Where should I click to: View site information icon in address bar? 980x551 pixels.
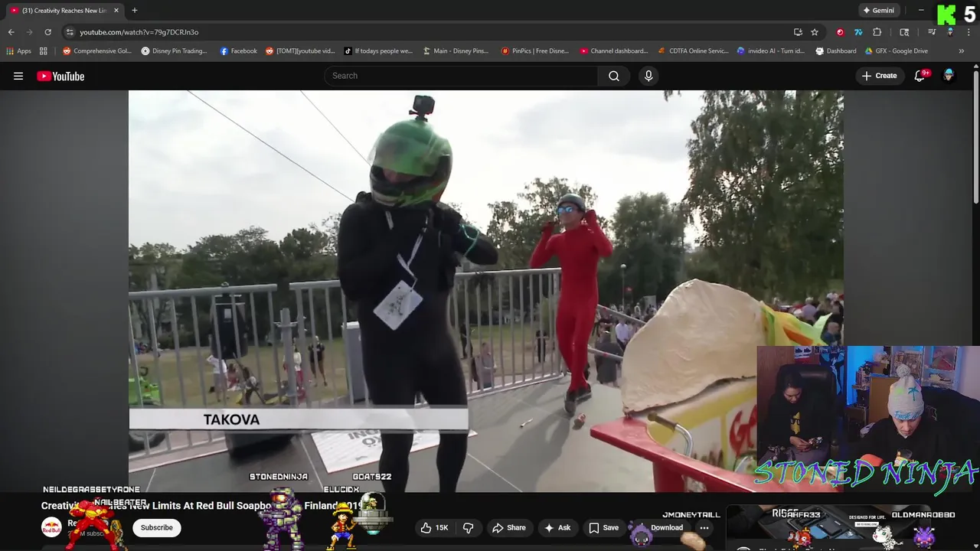click(70, 32)
